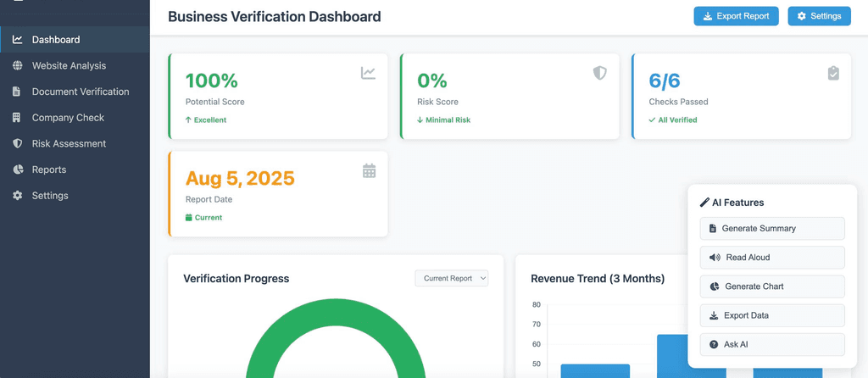This screenshot has height=378, width=868.
Task: Click the pie chart icon beside Reports
Action: pyautogui.click(x=18, y=170)
